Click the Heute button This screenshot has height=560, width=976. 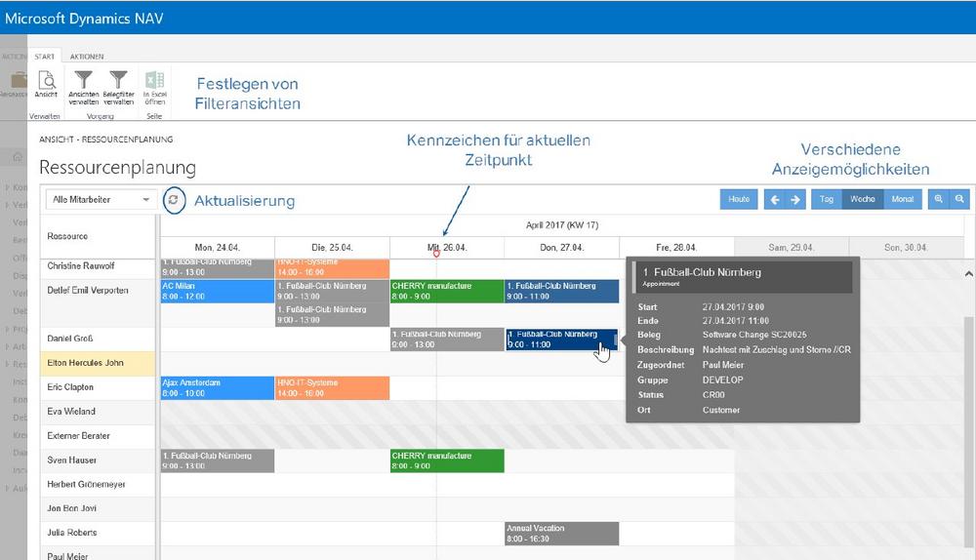tap(739, 199)
